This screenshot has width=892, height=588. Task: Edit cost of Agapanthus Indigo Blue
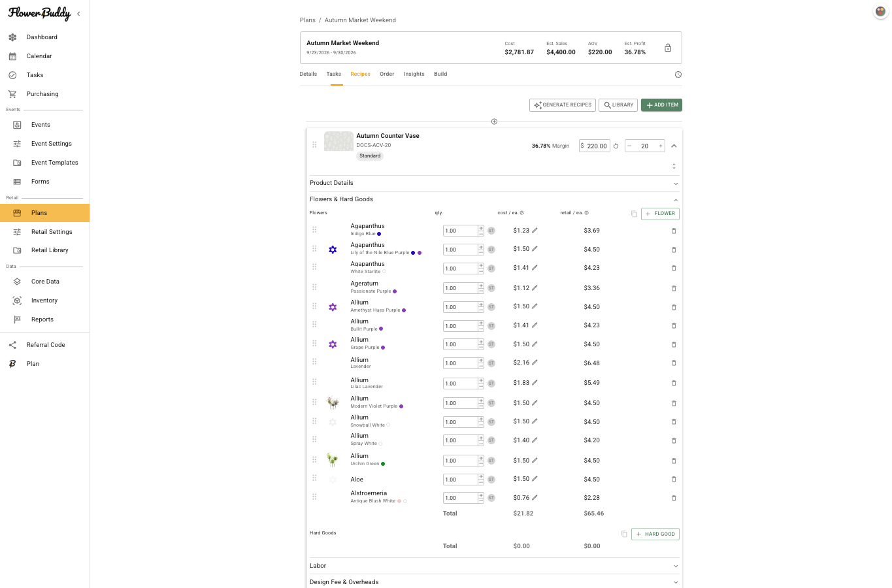pos(535,231)
